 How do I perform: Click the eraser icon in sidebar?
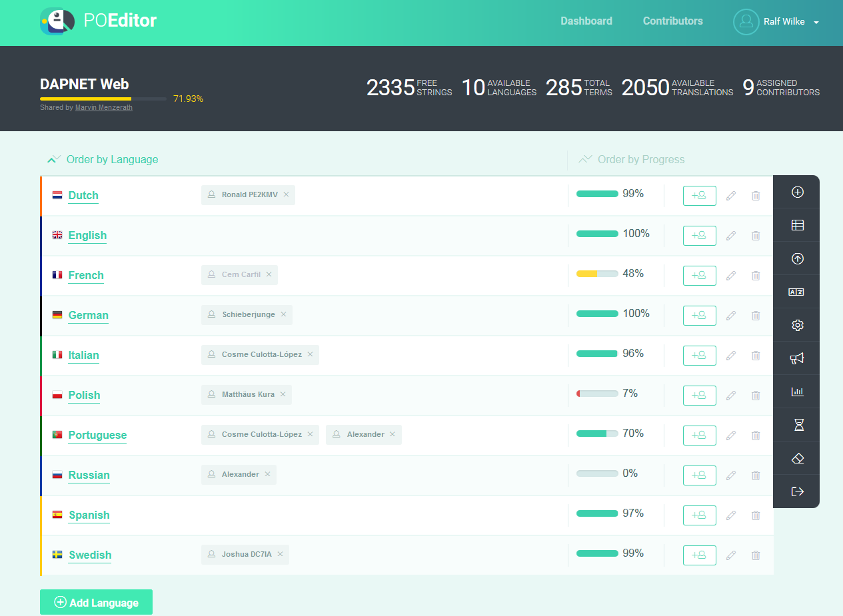pyautogui.click(x=797, y=458)
